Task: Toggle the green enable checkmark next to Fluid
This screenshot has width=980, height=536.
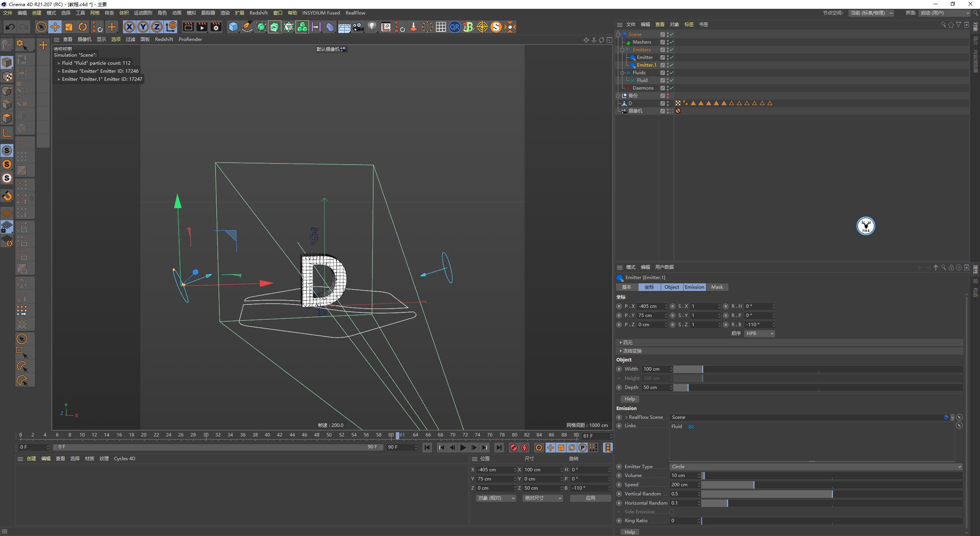Action: (671, 80)
